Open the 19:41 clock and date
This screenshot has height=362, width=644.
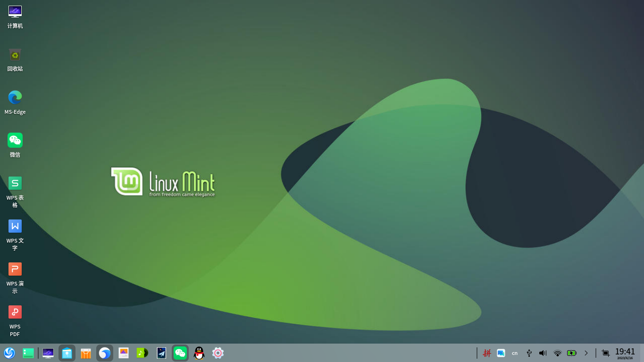pyautogui.click(x=625, y=354)
